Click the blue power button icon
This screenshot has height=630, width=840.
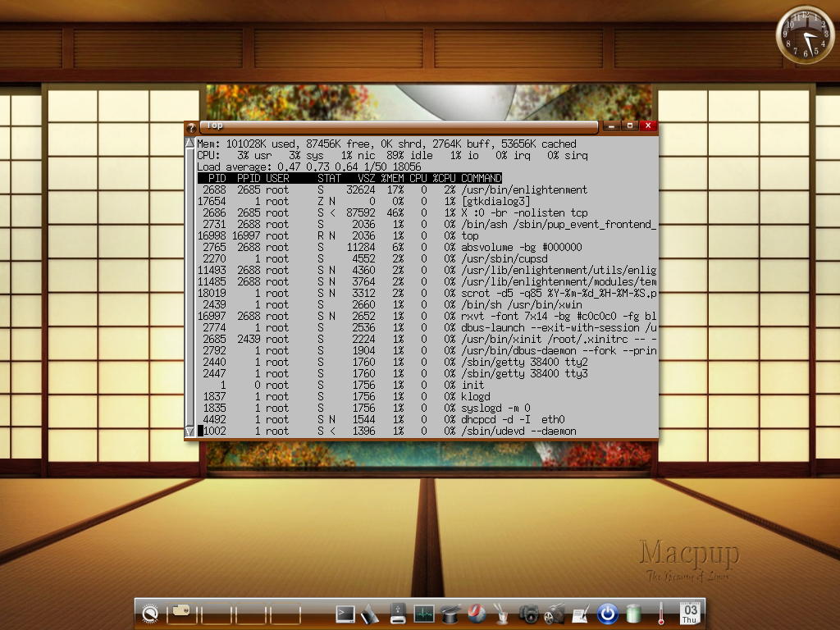pyautogui.click(x=608, y=614)
